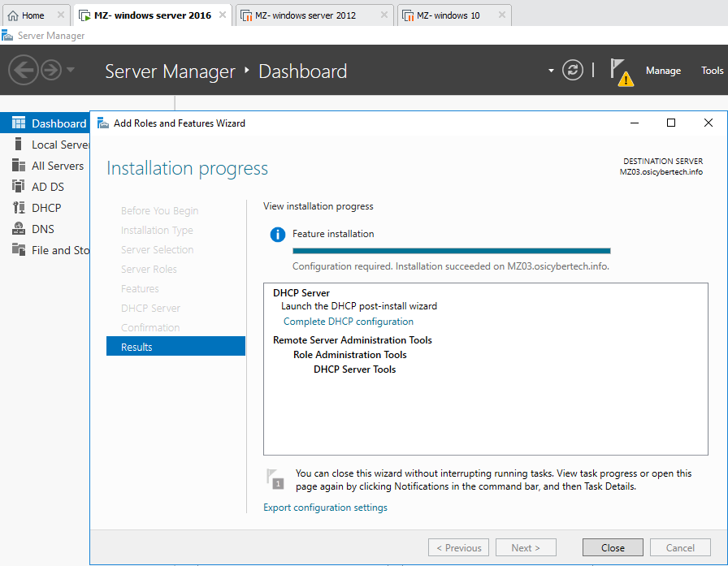The image size is (728, 566).
Task: Minimize the Add Roles and Features Wizard
Action: click(x=635, y=123)
